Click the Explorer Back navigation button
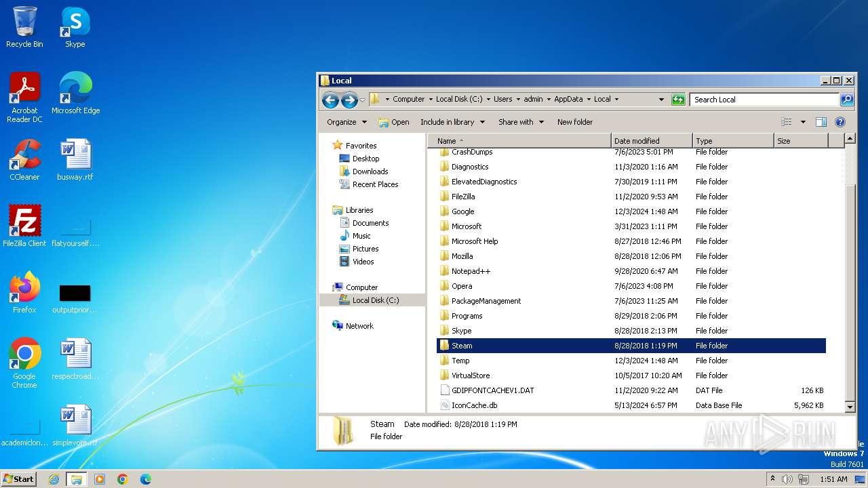This screenshot has height=488, width=868. (330, 100)
